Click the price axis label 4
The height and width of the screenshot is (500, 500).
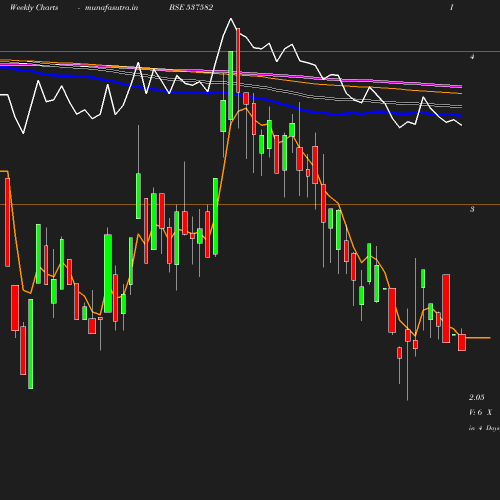[472, 57]
